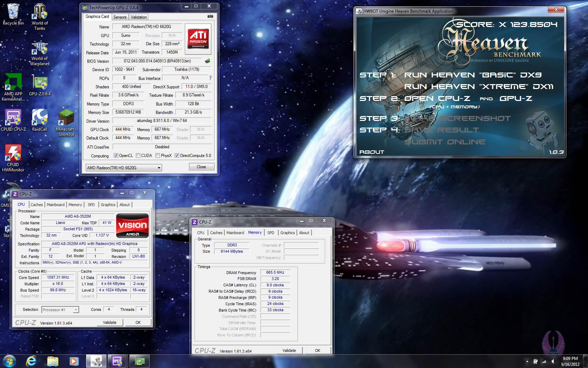The height and width of the screenshot is (368, 588).
Task: Open About tab in left CPU-Z window
Action: (125, 205)
